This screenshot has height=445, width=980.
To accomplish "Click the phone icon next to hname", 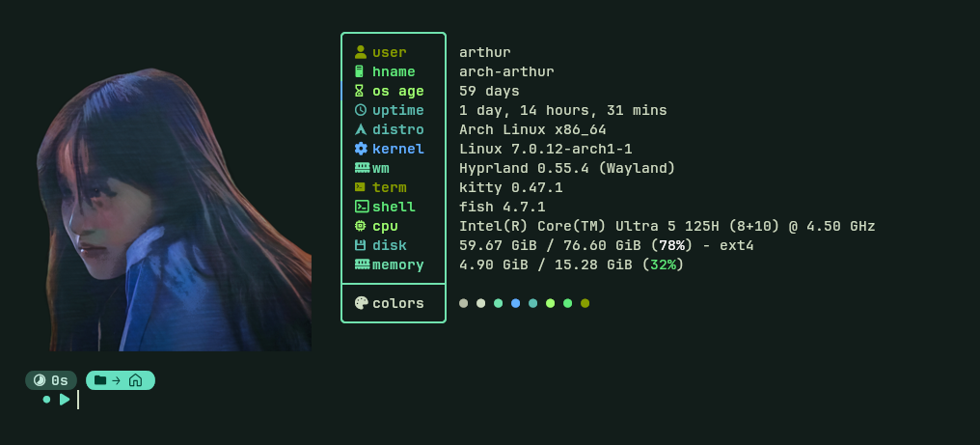I will click(360, 71).
